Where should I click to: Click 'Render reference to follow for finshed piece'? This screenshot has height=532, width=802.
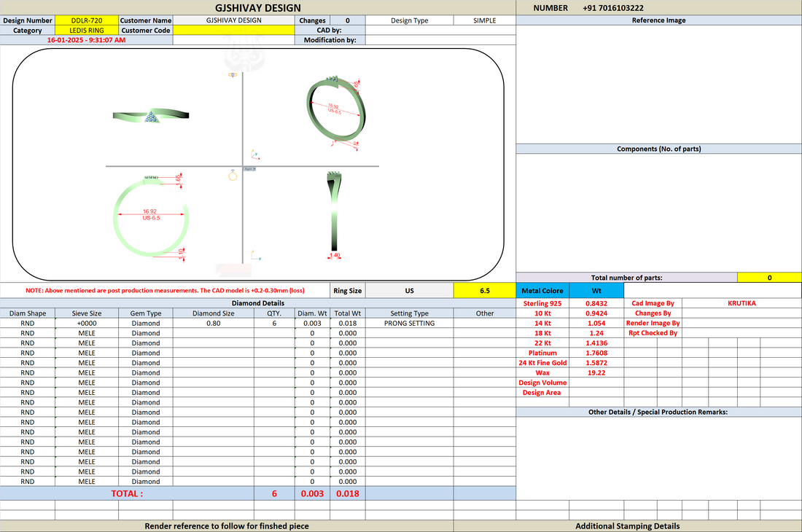(227, 526)
